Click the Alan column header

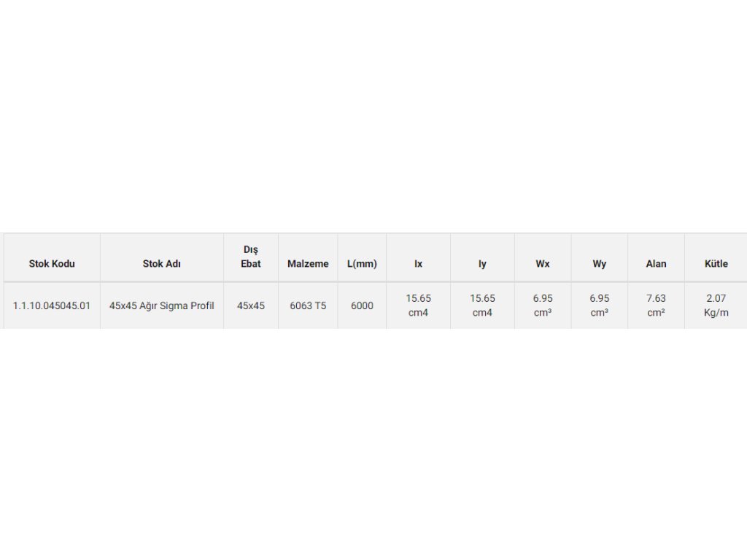pos(656,264)
